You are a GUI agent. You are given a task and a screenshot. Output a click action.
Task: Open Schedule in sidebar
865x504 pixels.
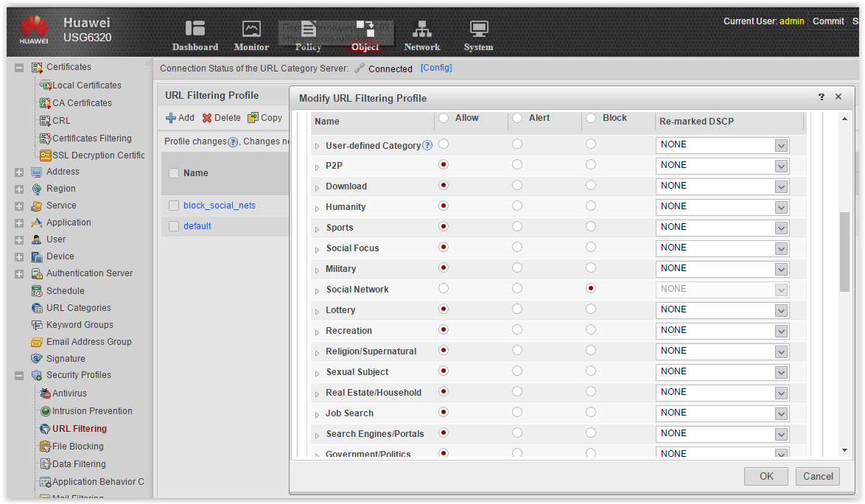(x=65, y=290)
